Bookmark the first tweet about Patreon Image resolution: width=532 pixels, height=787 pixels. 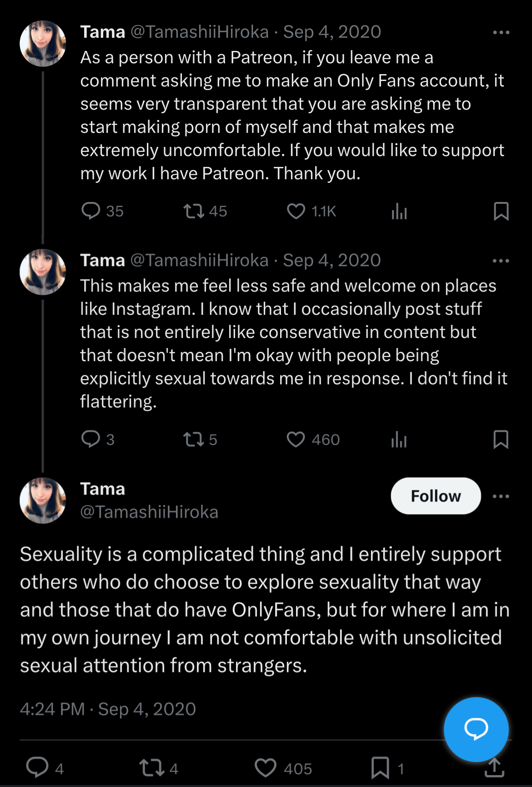click(x=501, y=211)
